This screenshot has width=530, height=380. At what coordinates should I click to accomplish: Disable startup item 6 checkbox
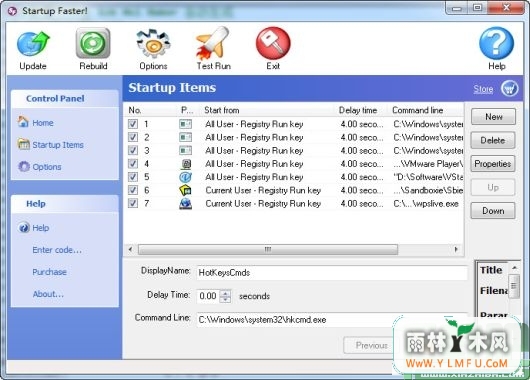click(x=133, y=190)
